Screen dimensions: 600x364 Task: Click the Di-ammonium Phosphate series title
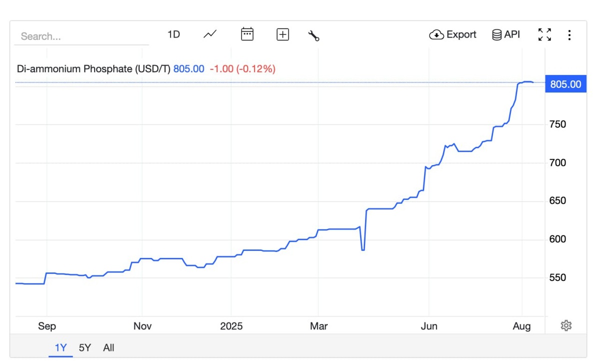[93, 69]
